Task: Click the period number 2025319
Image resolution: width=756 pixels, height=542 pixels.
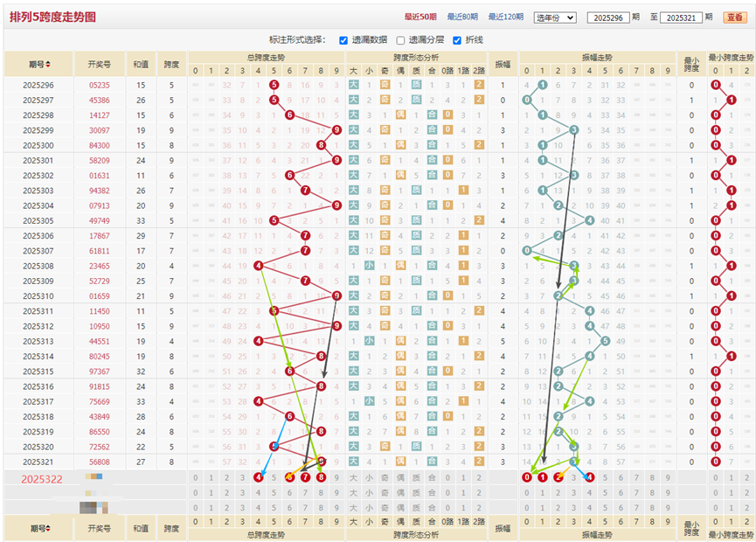Action: (38, 432)
